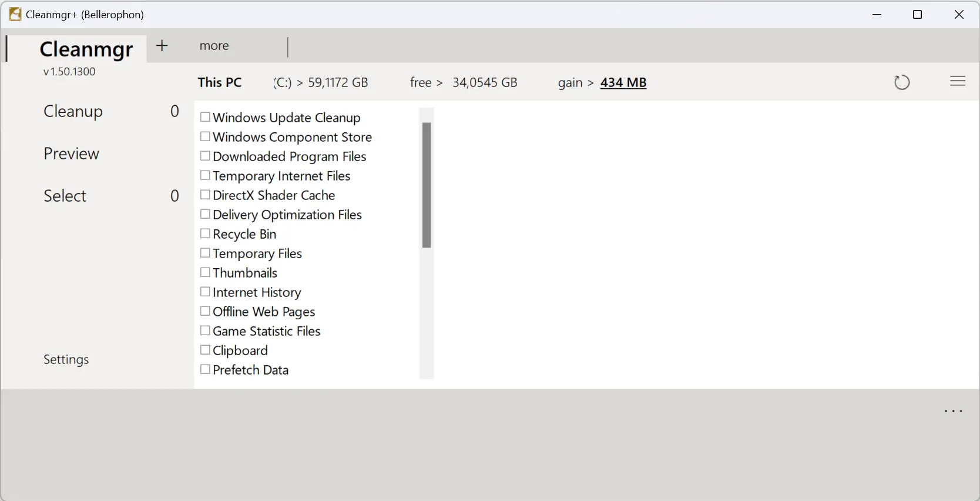Open the three-dots status icon

954,412
